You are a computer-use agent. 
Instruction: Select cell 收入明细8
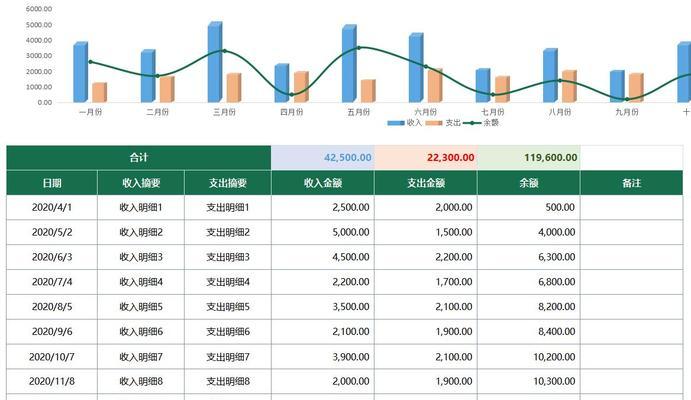coord(141,381)
